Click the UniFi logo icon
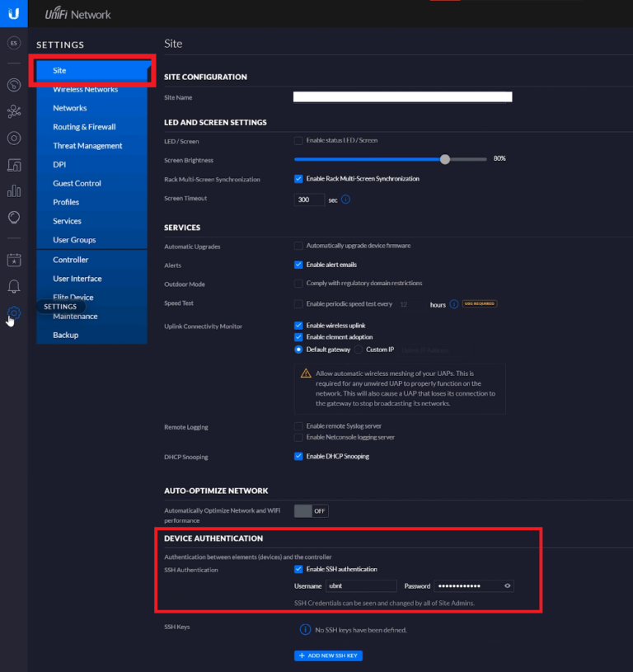Screen dimensions: 633x672 14,14
